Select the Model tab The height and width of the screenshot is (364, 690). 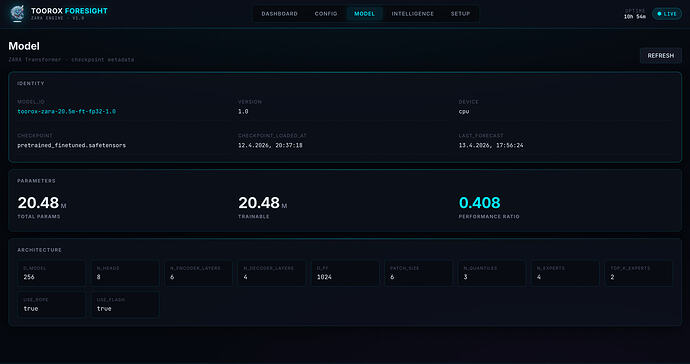(x=364, y=14)
